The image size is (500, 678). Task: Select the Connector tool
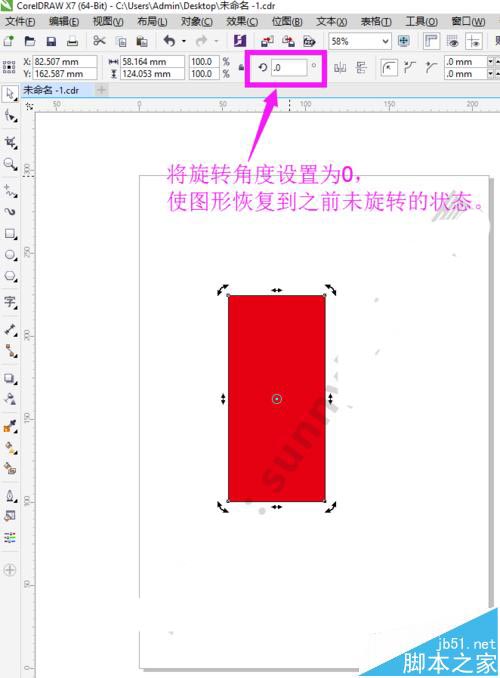pos(10,351)
